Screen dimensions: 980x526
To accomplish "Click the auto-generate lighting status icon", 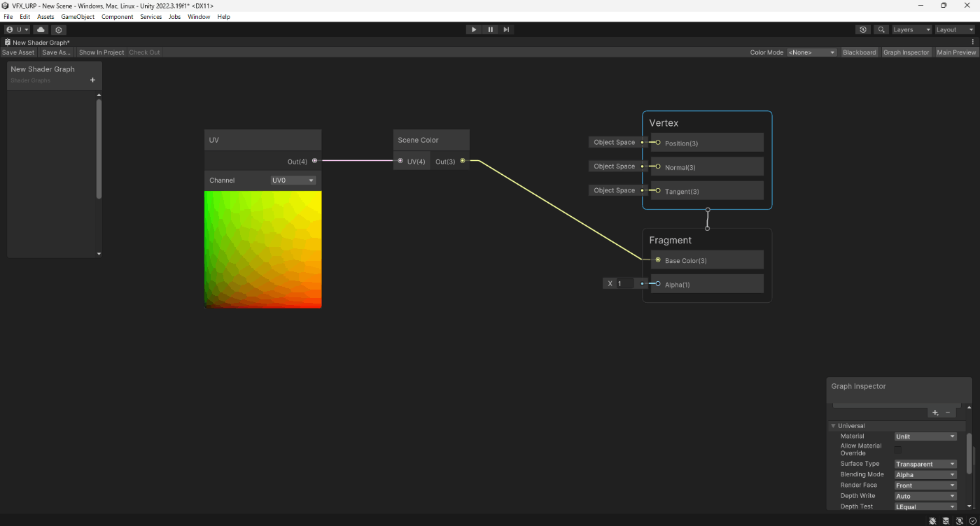I will point(960,520).
